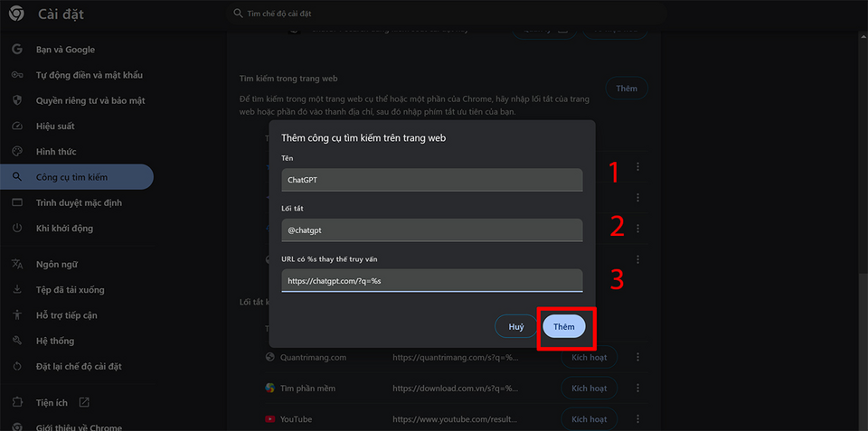Focus the Lối tắt field with @chatgpt
The width and height of the screenshot is (868, 431).
[432, 230]
